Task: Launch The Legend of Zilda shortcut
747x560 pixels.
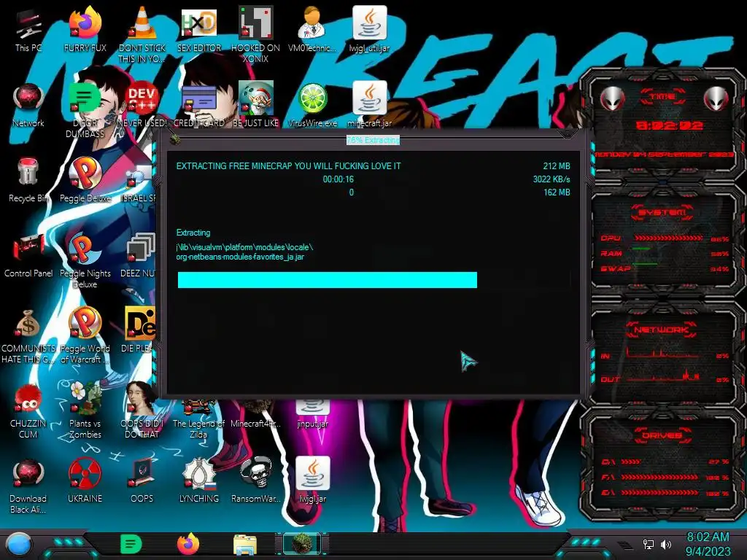Action: click(x=198, y=419)
